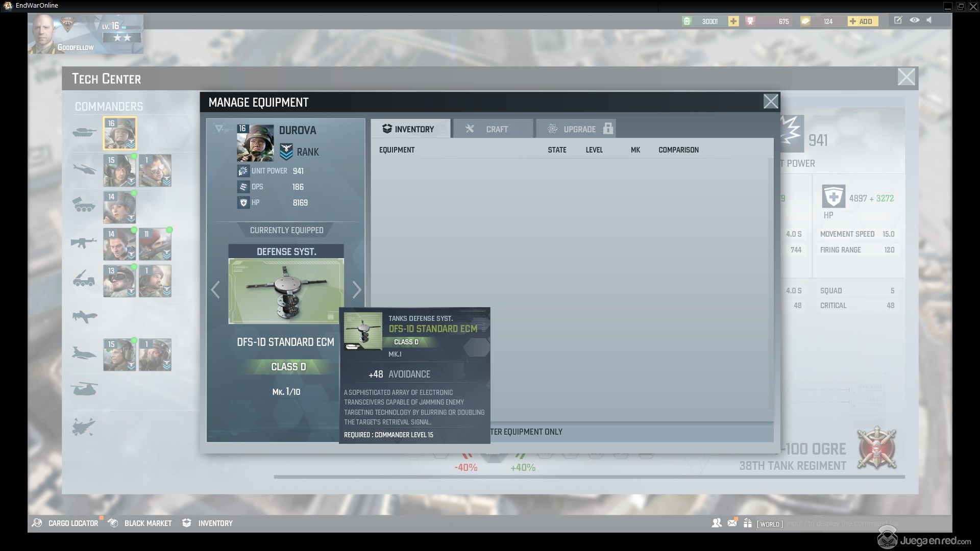Image resolution: width=980 pixels, height=551 pixels.
Task: Select the artillery truck category icon
Action: (x=84, y=280)
